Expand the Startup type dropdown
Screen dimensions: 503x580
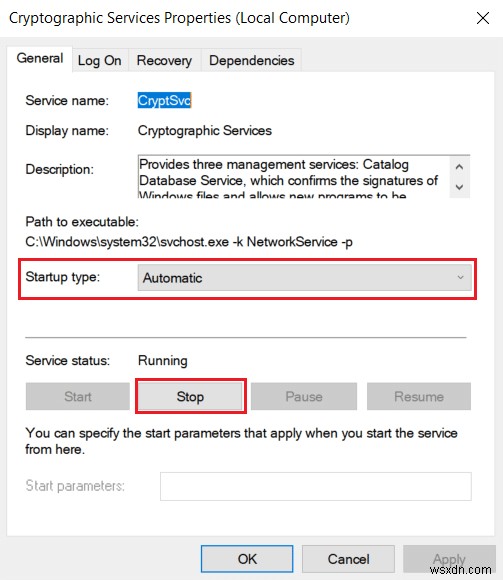coord(304,277)
